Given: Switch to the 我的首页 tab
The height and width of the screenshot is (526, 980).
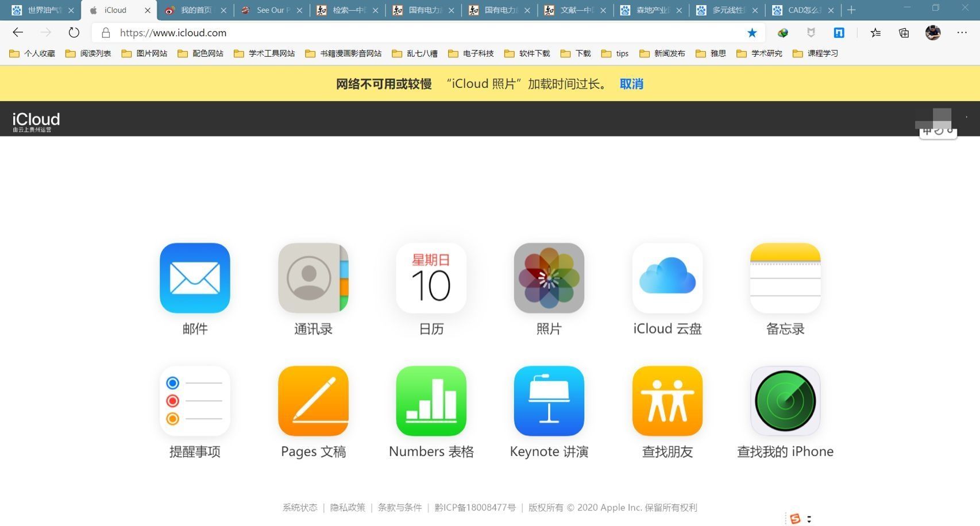Looking at the screenshot, I should [x=195, y=10].
